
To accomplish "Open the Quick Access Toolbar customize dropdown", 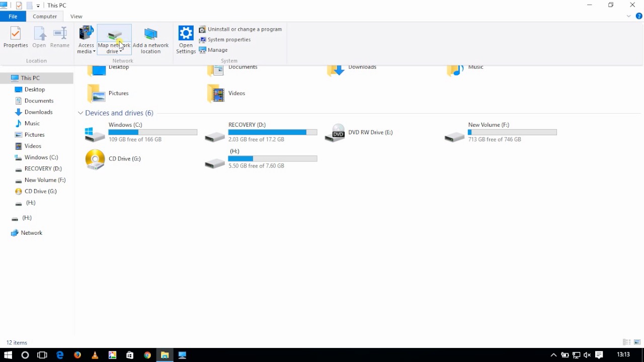I will pyautogui.click(x=38, y=5).
